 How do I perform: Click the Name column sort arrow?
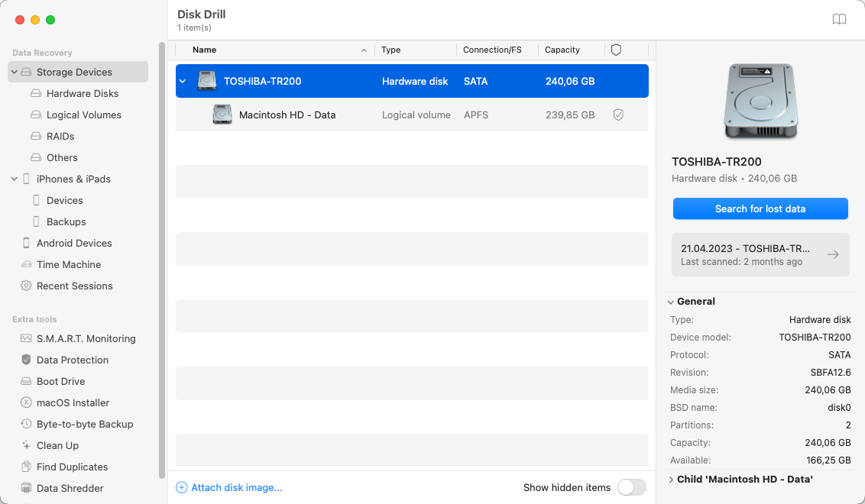(364, 50)
